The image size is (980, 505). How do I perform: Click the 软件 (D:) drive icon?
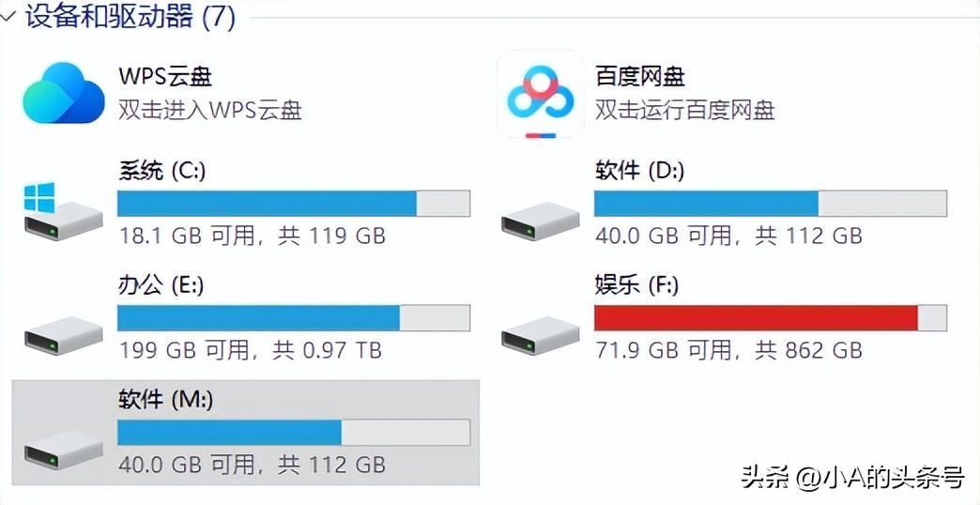(541, 222)
